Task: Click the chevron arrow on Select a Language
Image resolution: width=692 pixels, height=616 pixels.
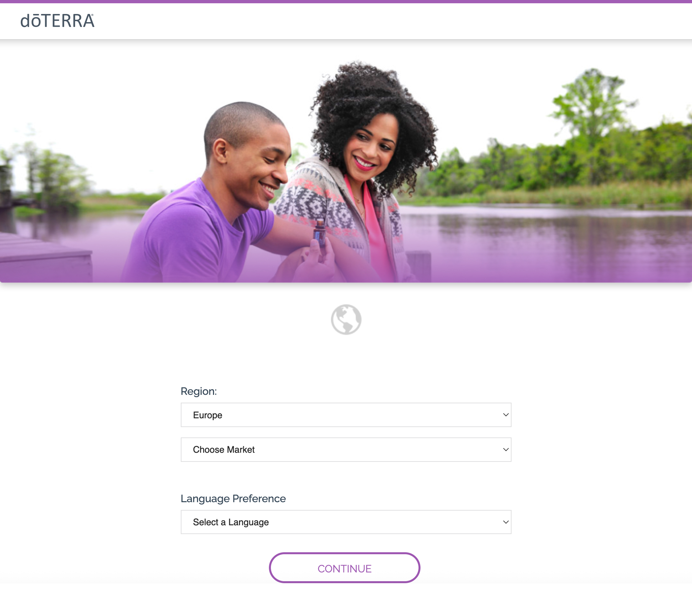Action: (x=505, y=522)
